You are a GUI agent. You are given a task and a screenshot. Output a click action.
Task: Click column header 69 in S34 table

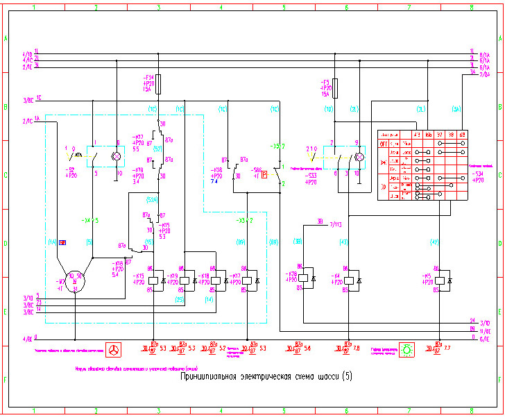pos(462,135)
